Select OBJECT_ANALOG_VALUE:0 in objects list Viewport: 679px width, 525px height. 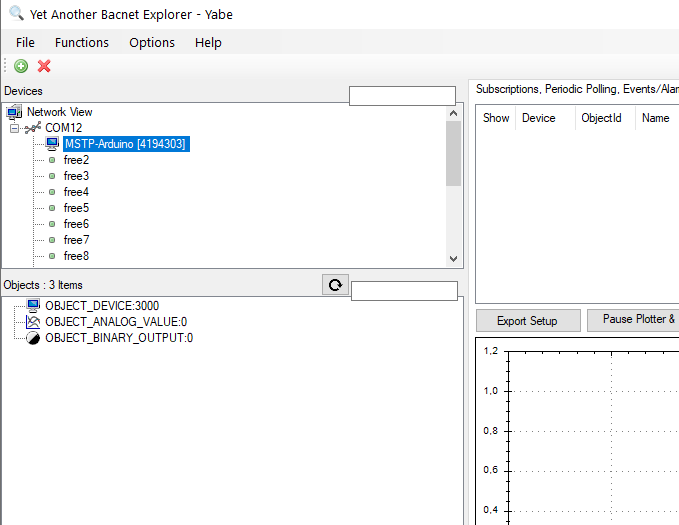coord(116,322)
